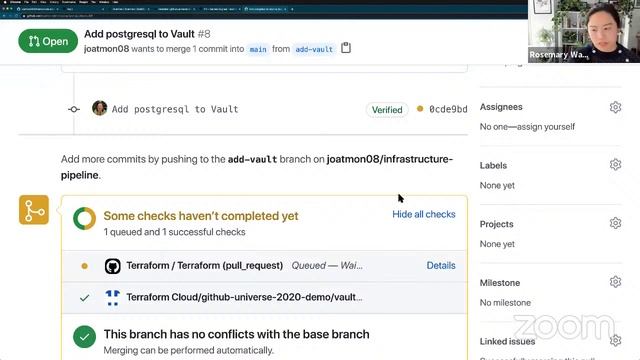Open the Terraform Cloud github-universe-2020-demo check
Viewport: 640px width, 360px height.
click(x=244, y=297)
